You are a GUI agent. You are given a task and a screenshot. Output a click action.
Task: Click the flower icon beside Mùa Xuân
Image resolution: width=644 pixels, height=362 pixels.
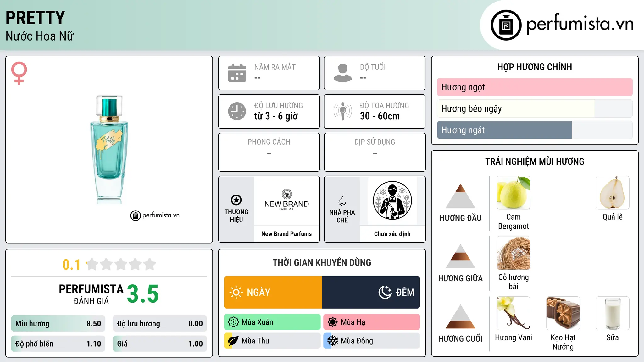pos(233,322)
